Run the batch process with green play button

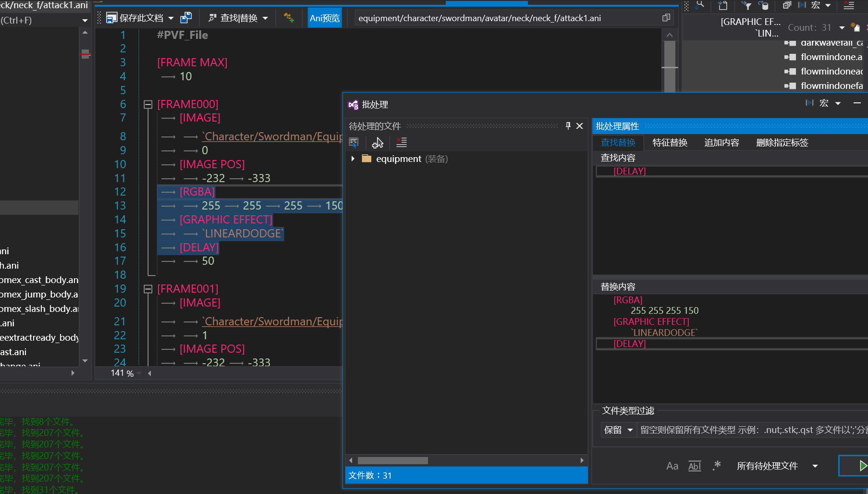(x=862, y=466)
